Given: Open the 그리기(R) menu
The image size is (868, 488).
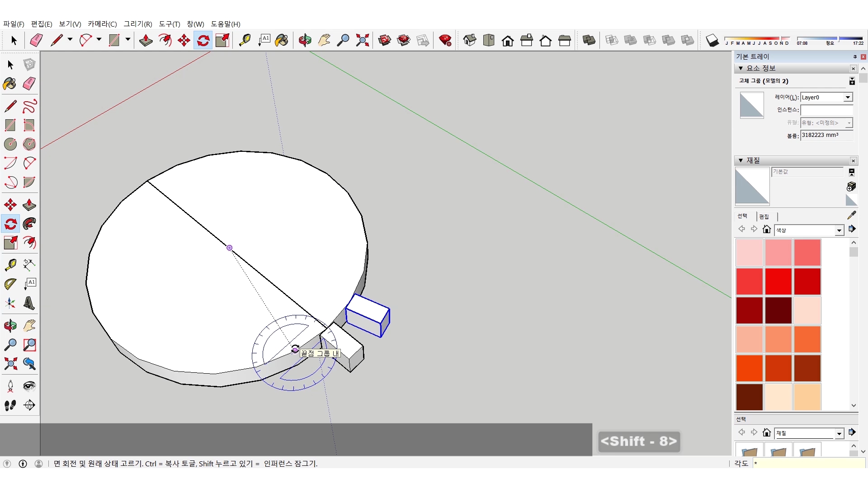Looking at the screenshot, I should (138, 24).
